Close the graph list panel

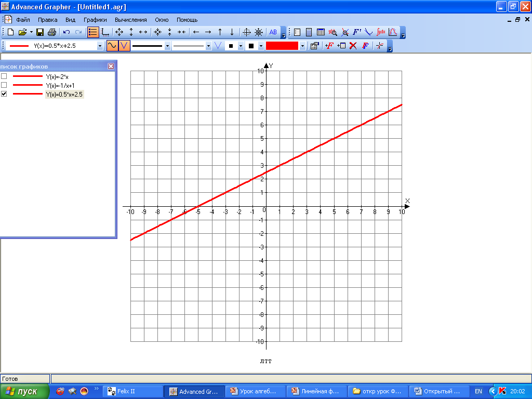(x=111, y=66)
